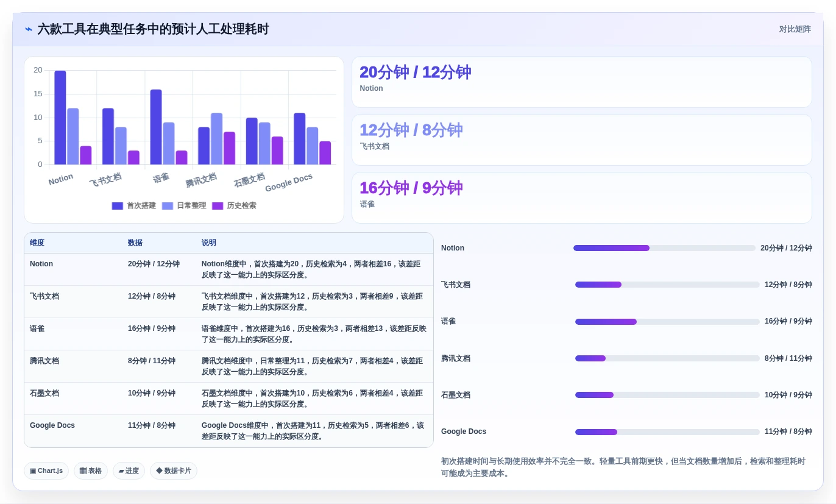Screen dimensions: 836x504
Task: Toggle the 首次搭建 legend swatch
Action: pyautogui.click(x=118, y=206)
